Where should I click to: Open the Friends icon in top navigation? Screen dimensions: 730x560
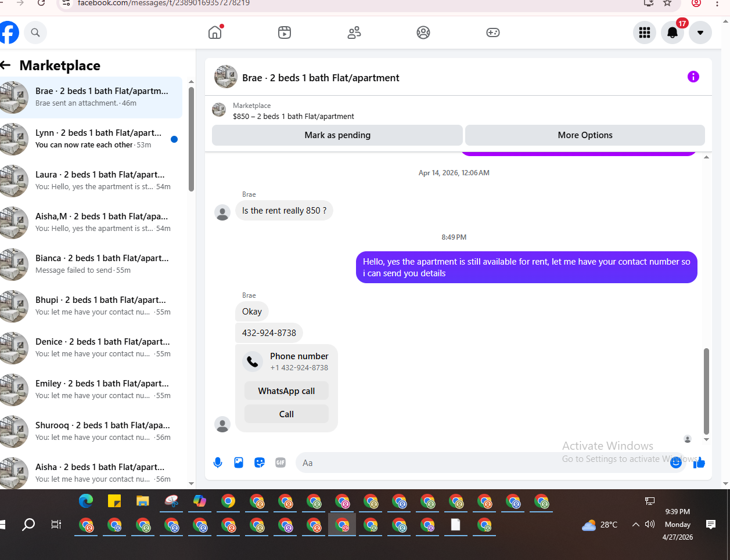(x=354, y=32)
